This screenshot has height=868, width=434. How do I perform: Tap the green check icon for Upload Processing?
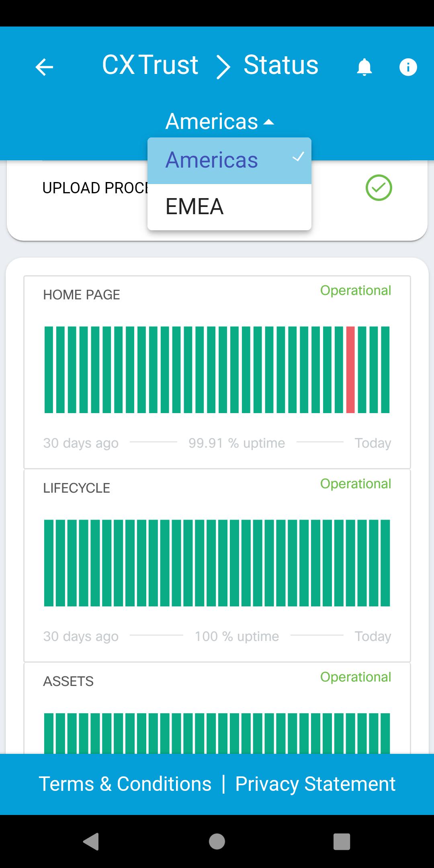[379, 188]
